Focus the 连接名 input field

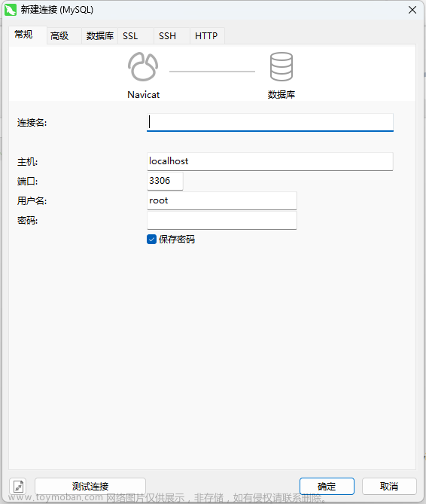click(270, 122)
